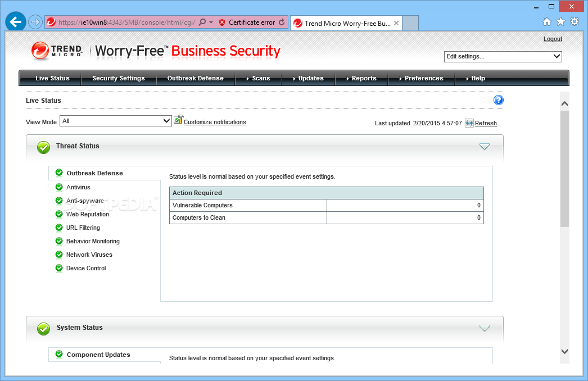Click the Customize notifications link
Image resolution: width=588 pixels, height=381 pixels.
click(215, 122)
